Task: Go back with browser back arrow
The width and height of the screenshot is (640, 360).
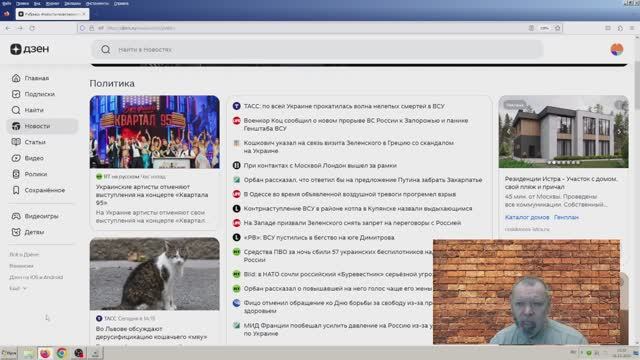Action: [8, 28]
